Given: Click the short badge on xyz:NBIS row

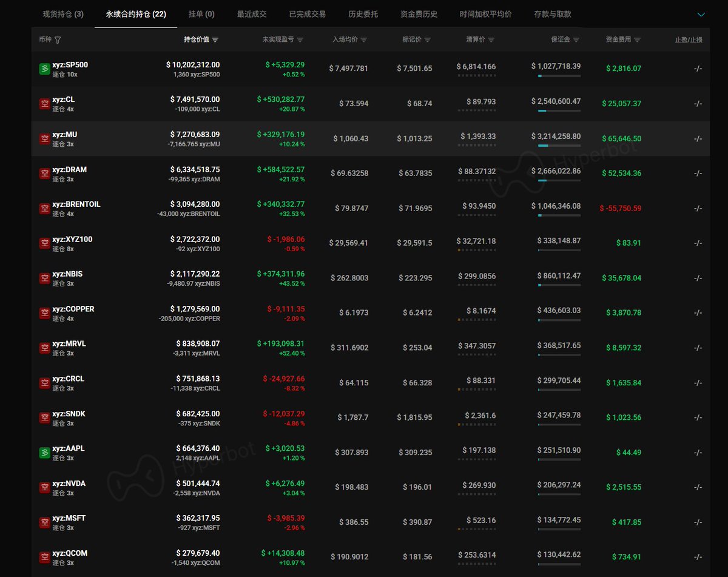Looking at the screenshot, I should point(44,278).
